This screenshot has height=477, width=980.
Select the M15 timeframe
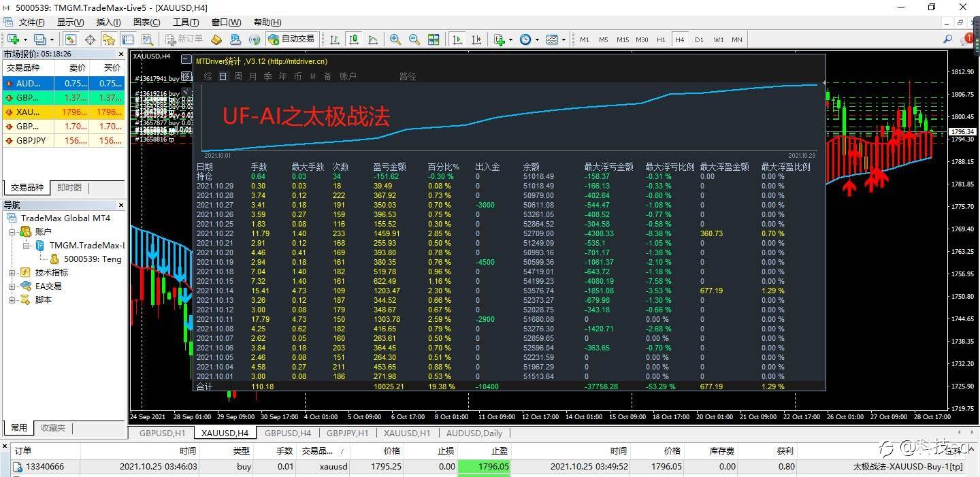623,39
